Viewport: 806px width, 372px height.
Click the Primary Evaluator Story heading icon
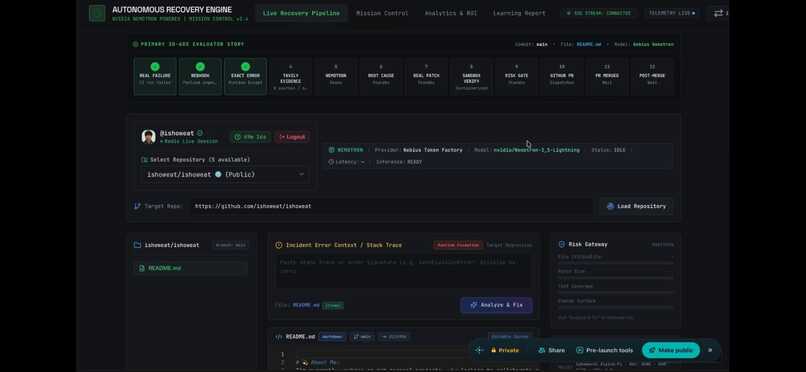click(136, 44)
